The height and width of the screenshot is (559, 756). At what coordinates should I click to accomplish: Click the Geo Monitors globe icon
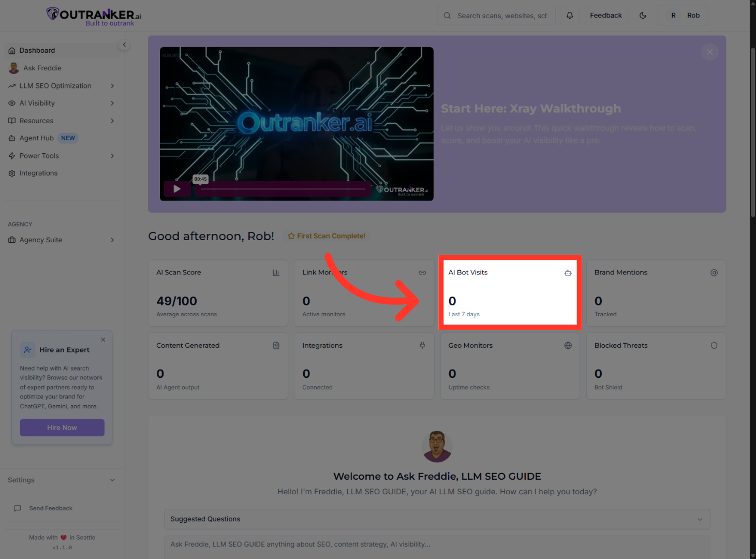568,345
